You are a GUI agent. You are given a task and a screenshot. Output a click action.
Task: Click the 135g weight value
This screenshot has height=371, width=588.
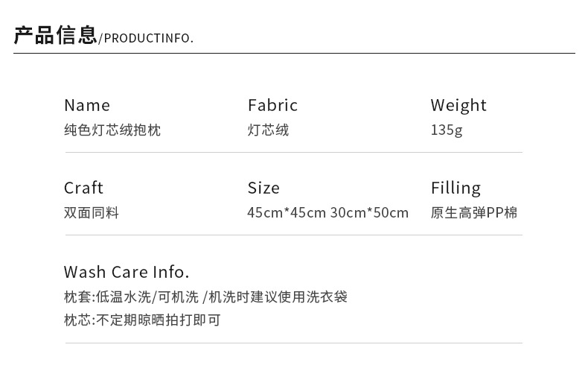point(447,130)
